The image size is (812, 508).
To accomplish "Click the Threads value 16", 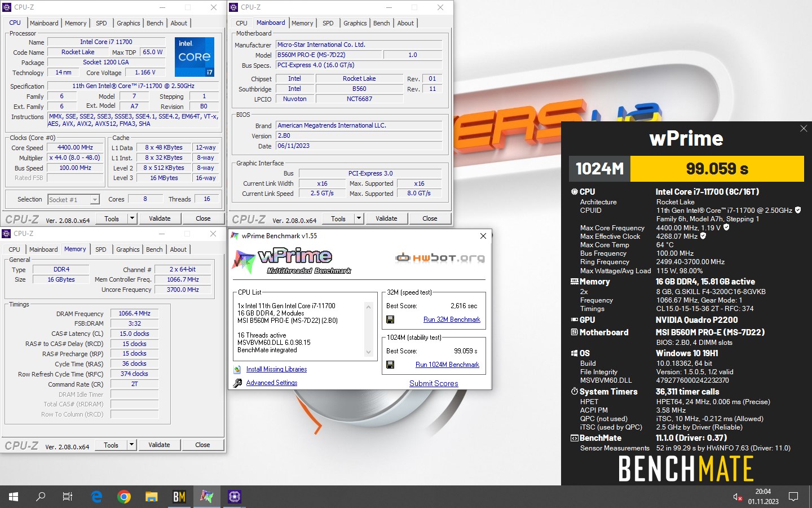I will [207, 199].
